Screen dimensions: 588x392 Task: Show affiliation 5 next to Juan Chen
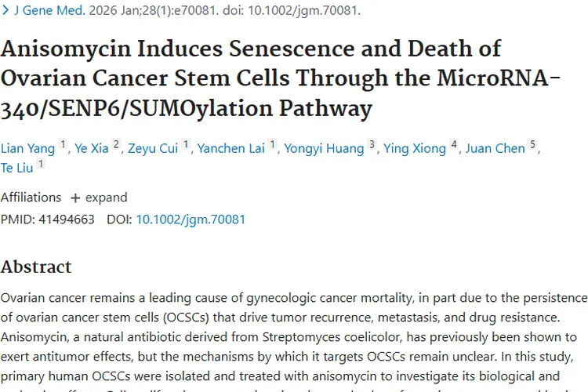[532, 145]
